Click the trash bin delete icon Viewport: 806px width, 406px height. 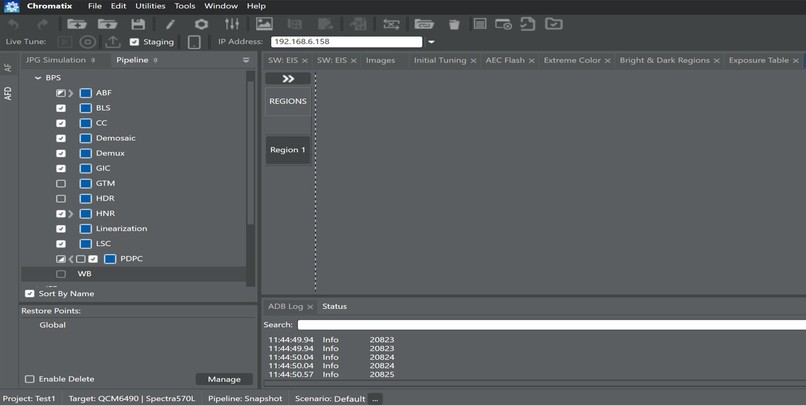point(454,25)
